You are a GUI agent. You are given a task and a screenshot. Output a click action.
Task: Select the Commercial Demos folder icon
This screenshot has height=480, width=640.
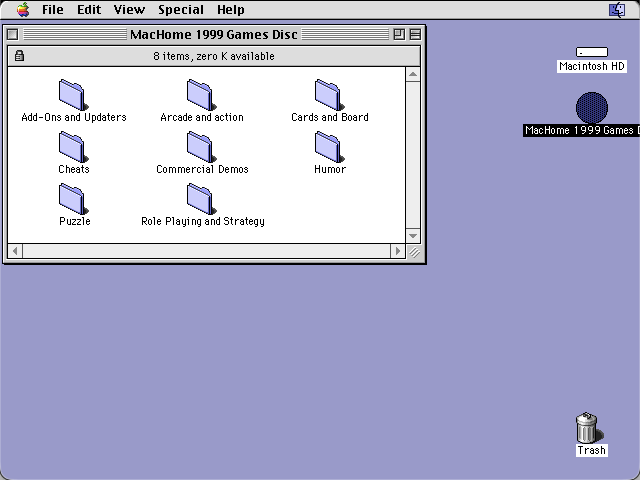201,147
